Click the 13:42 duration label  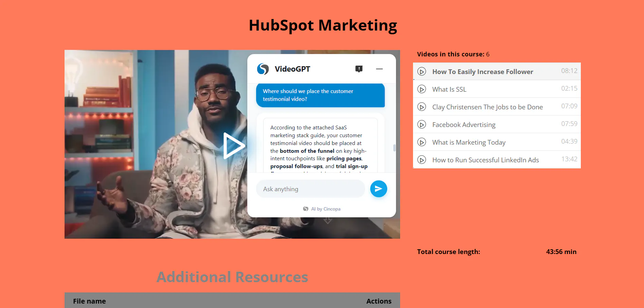pyautogui.click(x=569, y=159)
